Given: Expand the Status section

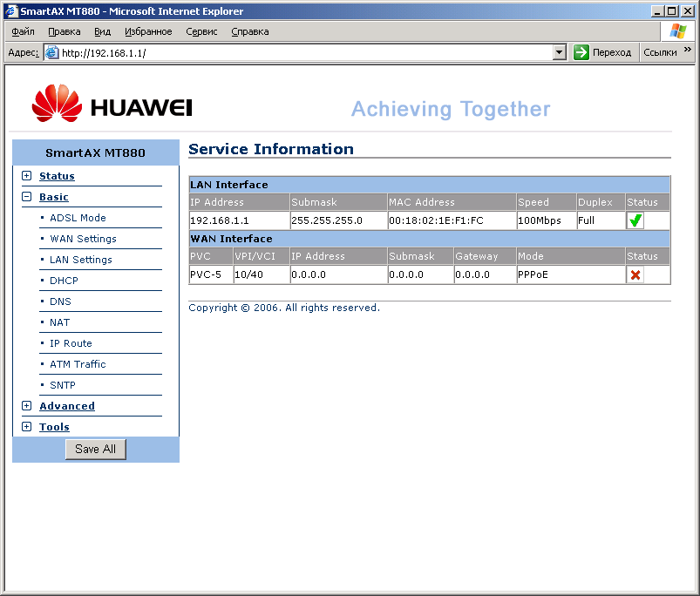Looking at the screenshot, I should pos(26,175).
